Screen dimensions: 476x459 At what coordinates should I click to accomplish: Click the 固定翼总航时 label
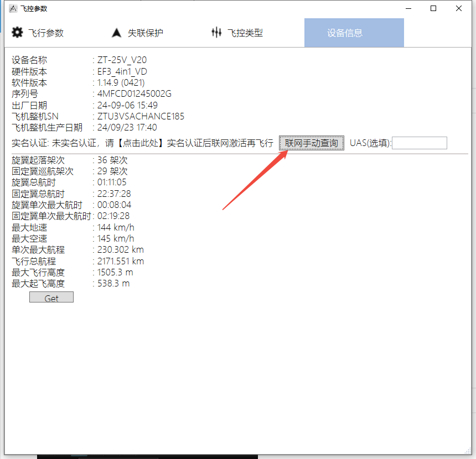38,194
